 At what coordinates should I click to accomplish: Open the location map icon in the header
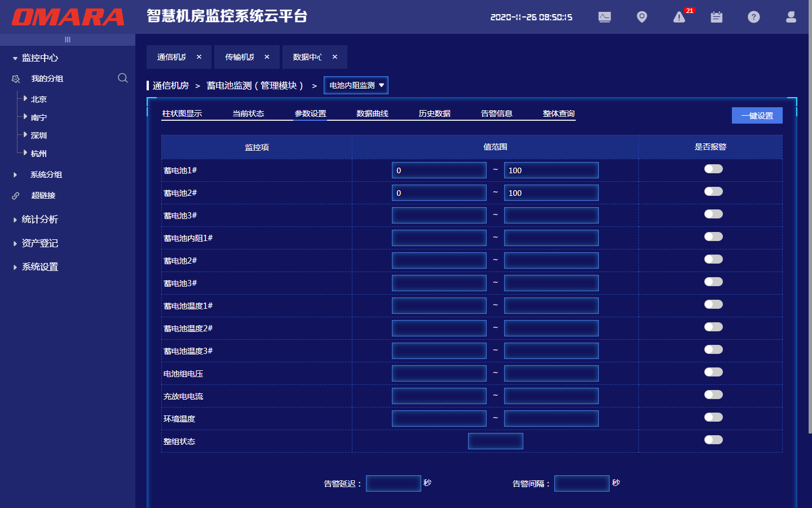tap(642, 17)
